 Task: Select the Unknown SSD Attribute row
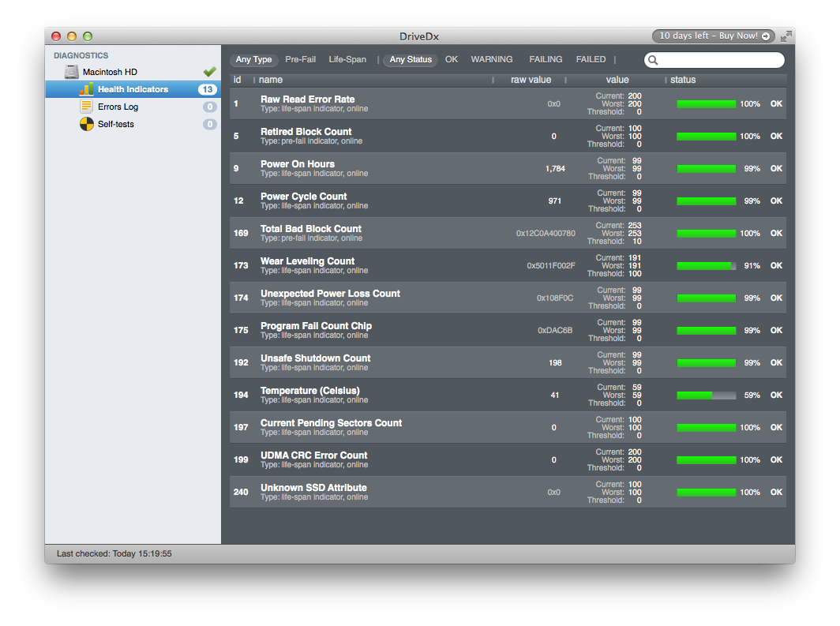pos(508,492)
